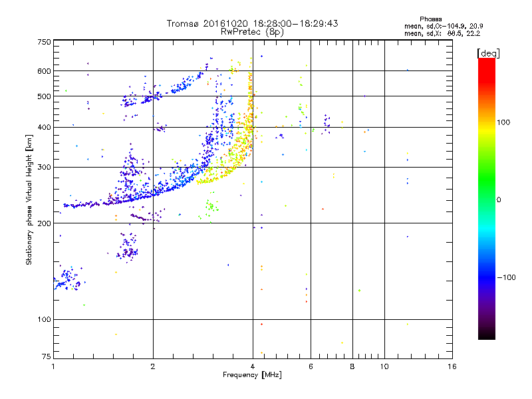Click the plot title 'Tromsø 20161020 18:28:00-18:29:43'
The image size is (532, 399).
tap(252, 23)
